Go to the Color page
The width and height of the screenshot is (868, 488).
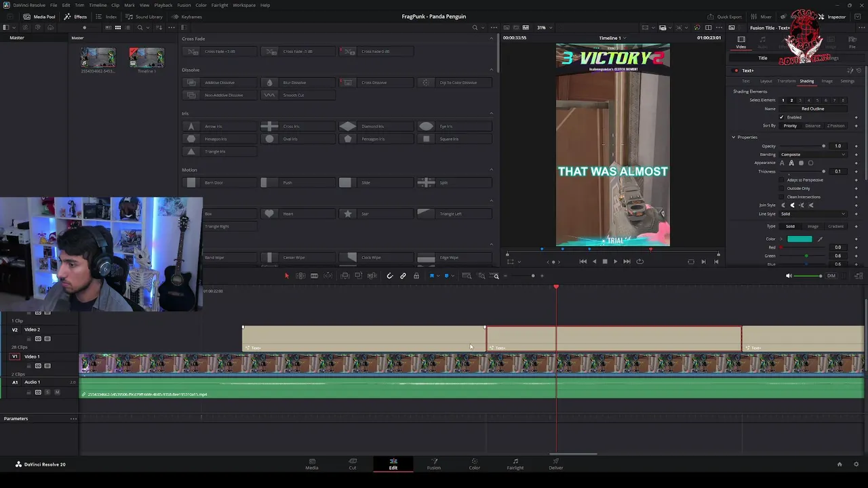pyautogui.click(x=475, y=464)
